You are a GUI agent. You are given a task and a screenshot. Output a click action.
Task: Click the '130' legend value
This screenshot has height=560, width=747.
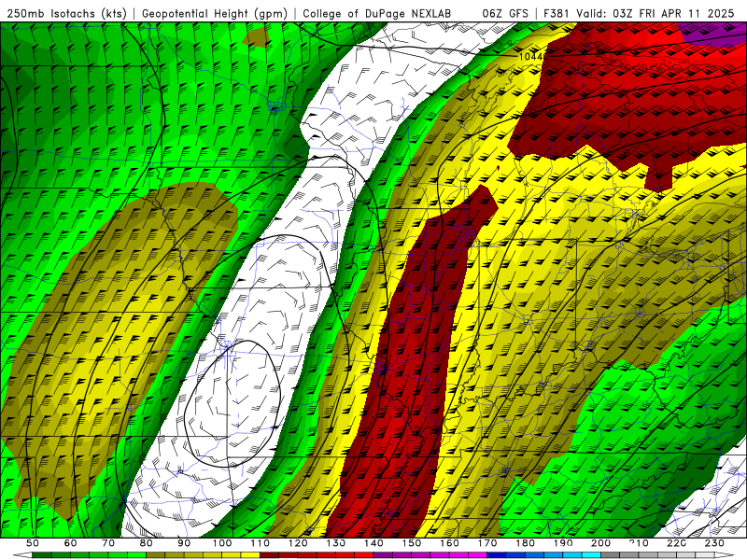[336, 543]
